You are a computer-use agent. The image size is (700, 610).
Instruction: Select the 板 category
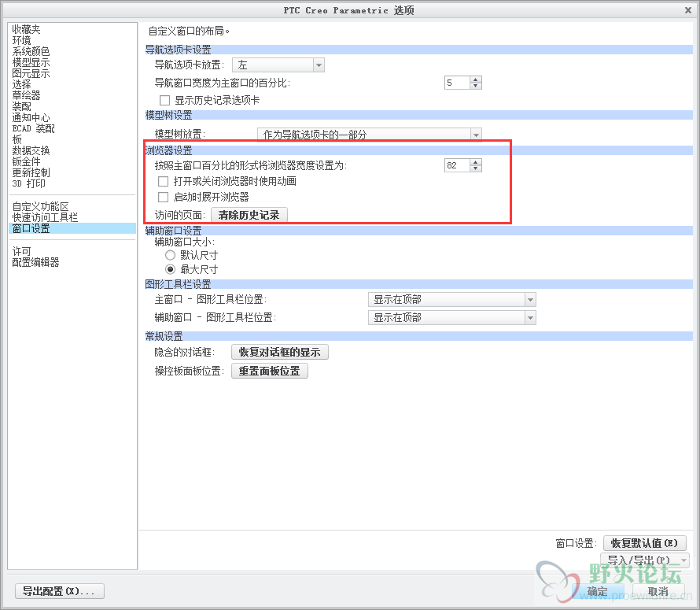click(x=17, y=139)
